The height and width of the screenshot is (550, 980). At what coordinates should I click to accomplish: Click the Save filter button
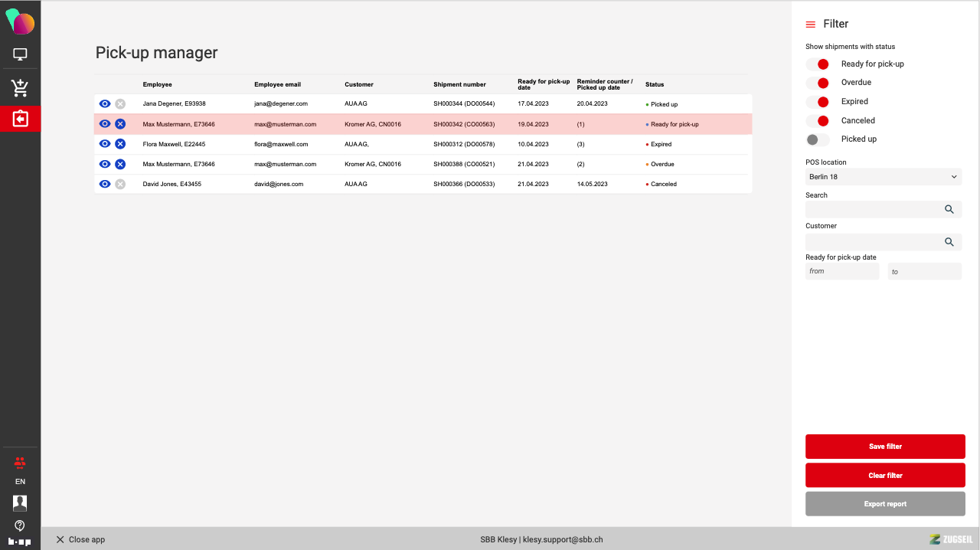[885, 447]
